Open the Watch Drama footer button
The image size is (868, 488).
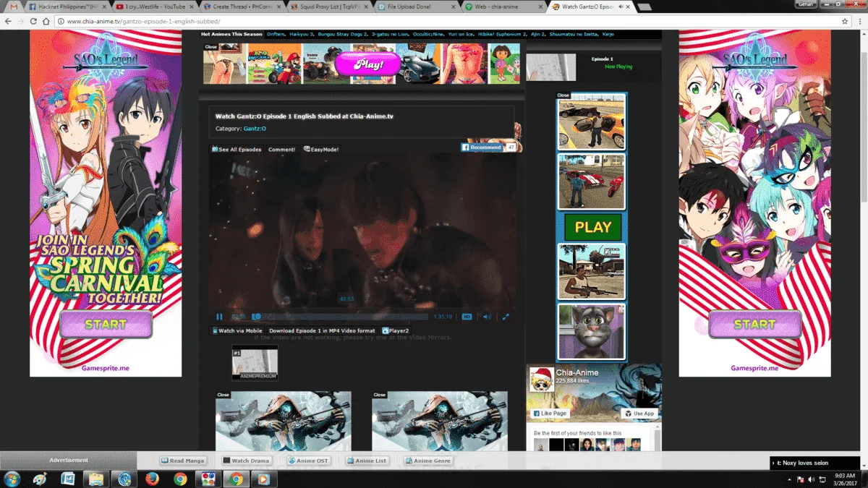tap(246, 461)
